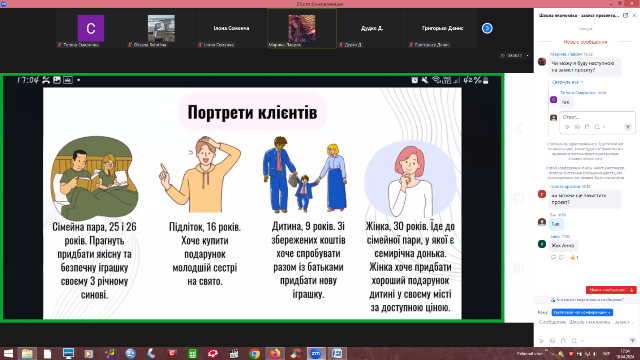Open the chat recipient dropdown
The width and height of the screenshot is (640, 360).
(x=582, y=312)
